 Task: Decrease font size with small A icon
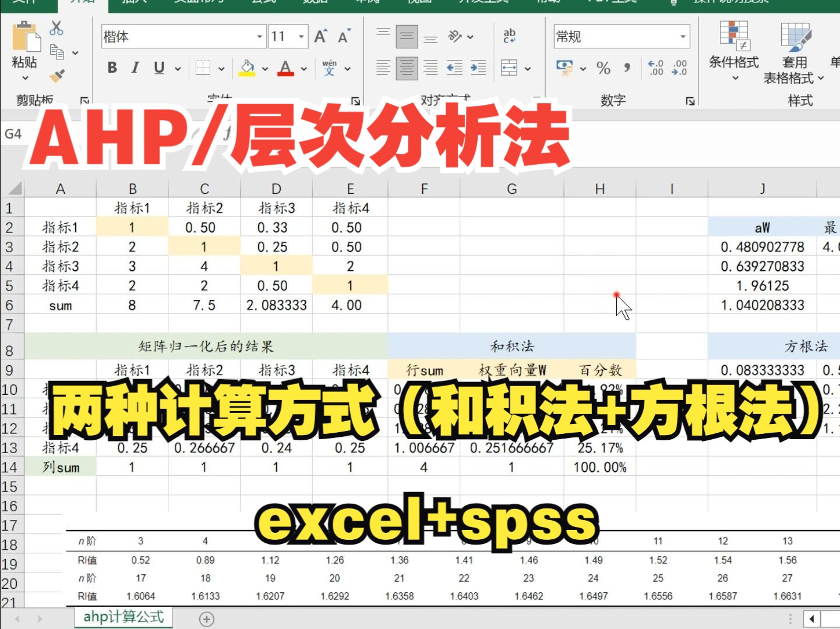[x=344, y=37]
